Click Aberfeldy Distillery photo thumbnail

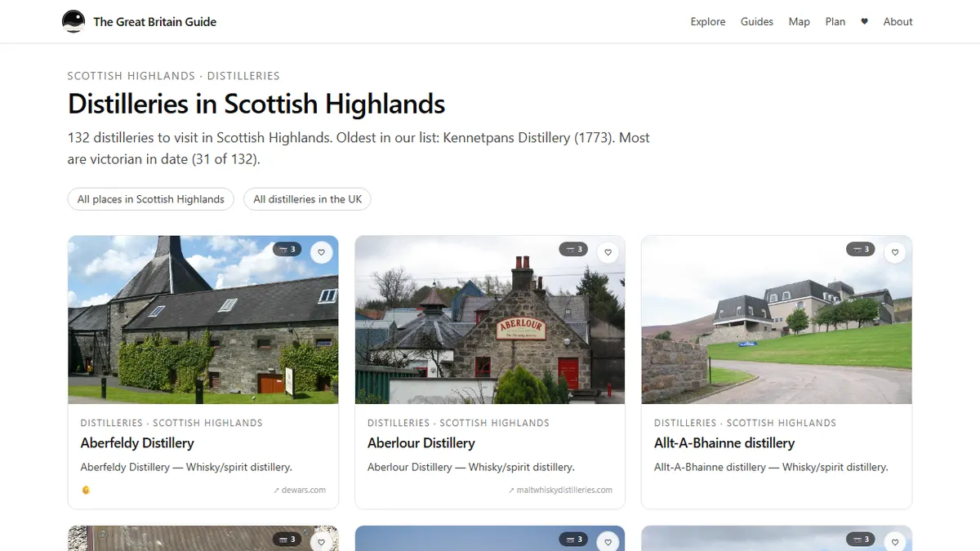coord(203,320)
